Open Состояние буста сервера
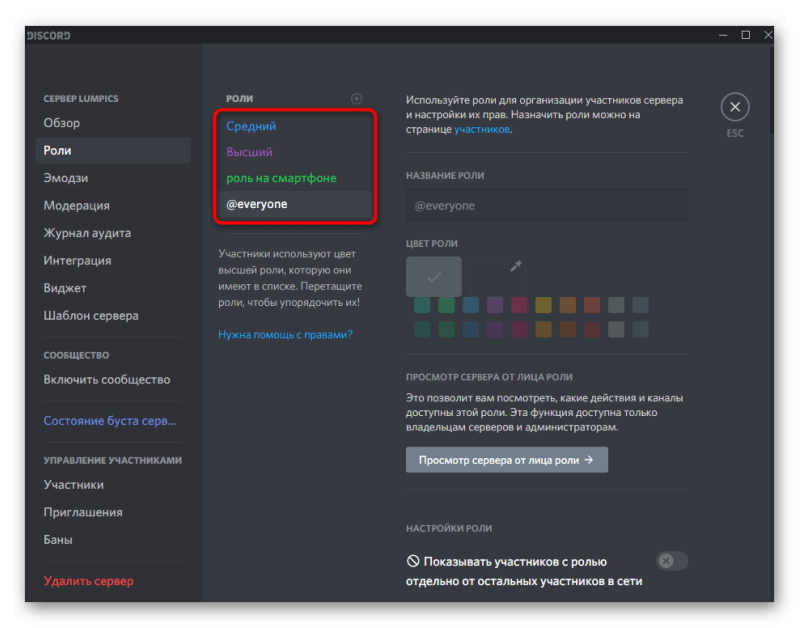 pos(113,421)
